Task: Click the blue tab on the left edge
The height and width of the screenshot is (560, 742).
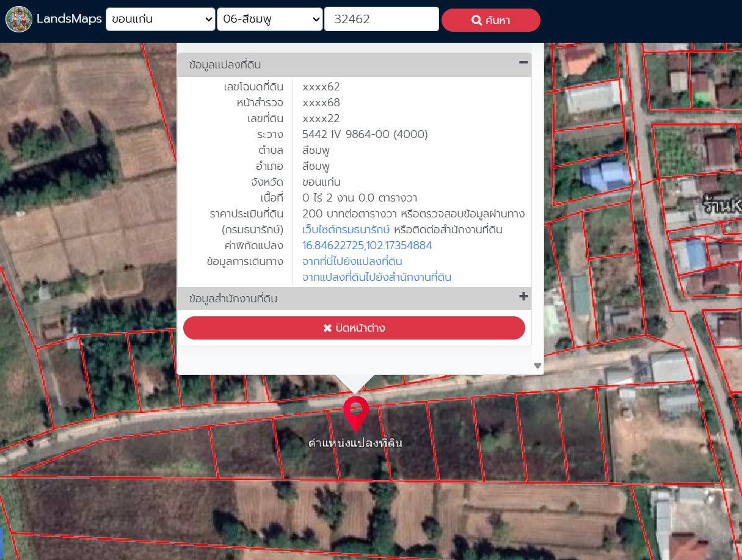Action: coord(2,544)
